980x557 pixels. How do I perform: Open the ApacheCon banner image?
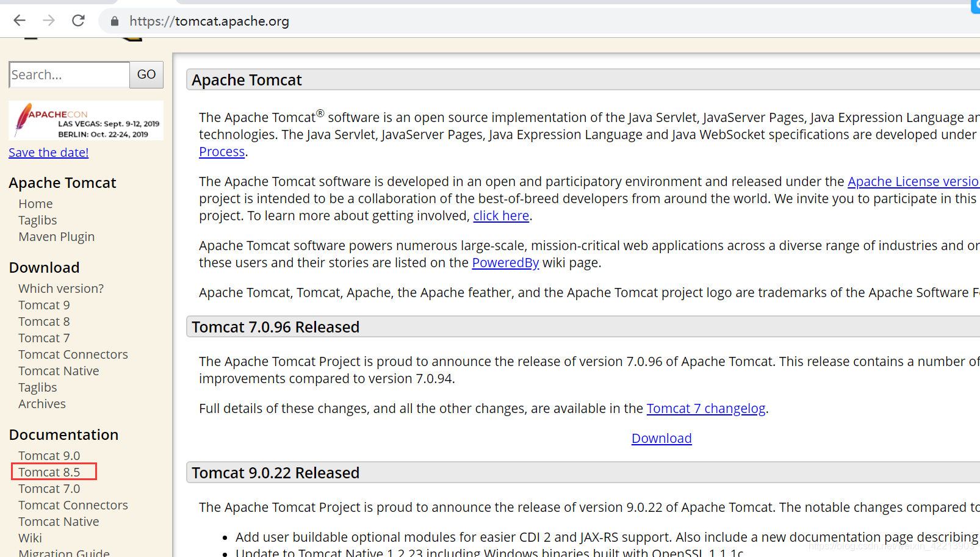[x=86, y=120]
